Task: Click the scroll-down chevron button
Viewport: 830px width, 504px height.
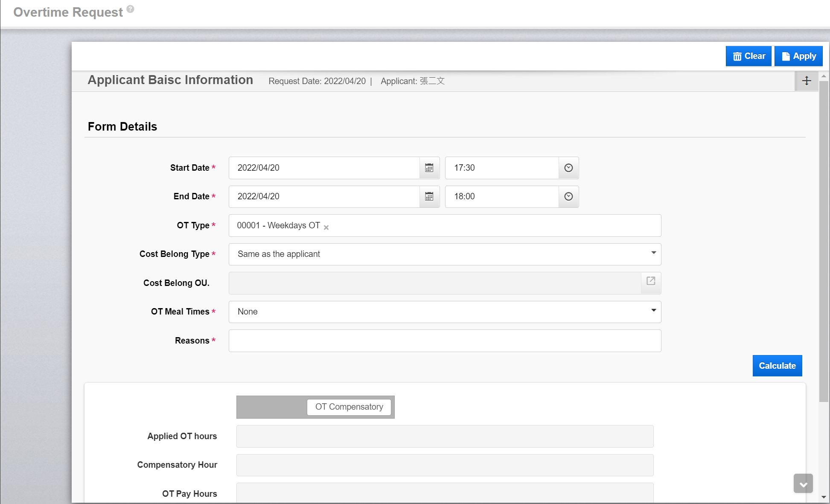Action: 803,484
